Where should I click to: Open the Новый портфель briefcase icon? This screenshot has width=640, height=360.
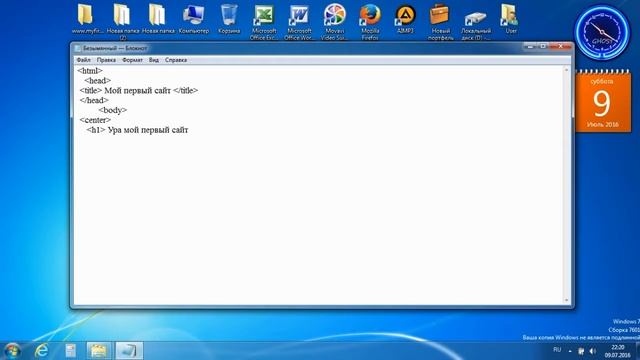(440, 21)
